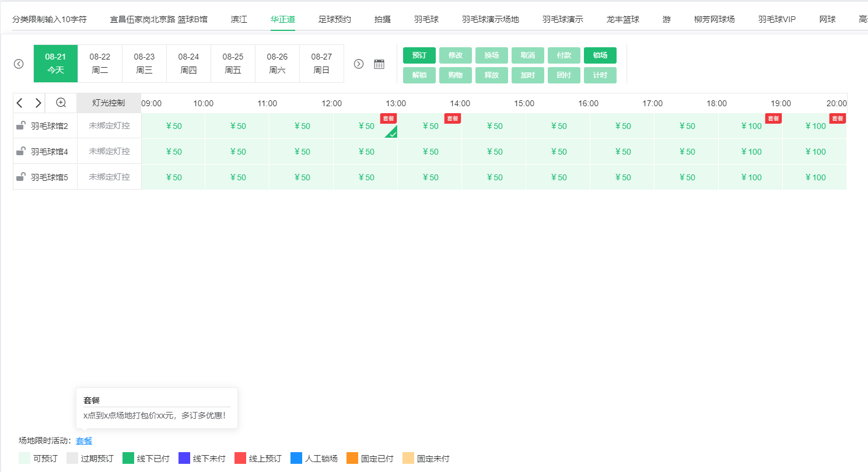Deselect the checked 12:00 slot of 羽毛球馆2

coord(366,126)
